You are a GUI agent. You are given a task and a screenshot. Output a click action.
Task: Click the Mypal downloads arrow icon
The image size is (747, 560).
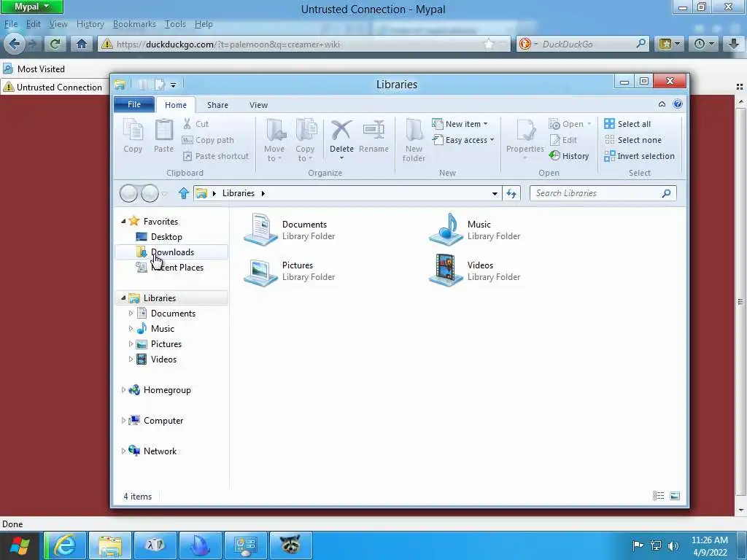pyautogui.click(x=733, y=44)
